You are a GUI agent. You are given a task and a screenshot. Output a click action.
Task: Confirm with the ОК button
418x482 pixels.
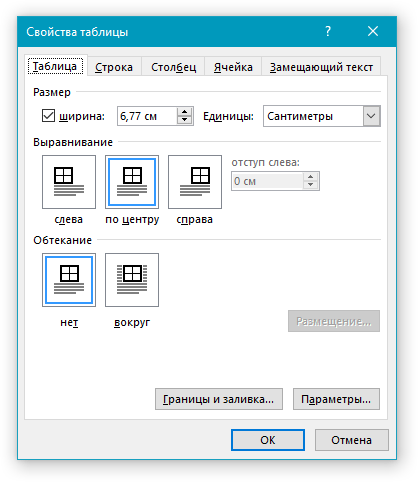tap(268, 440)
